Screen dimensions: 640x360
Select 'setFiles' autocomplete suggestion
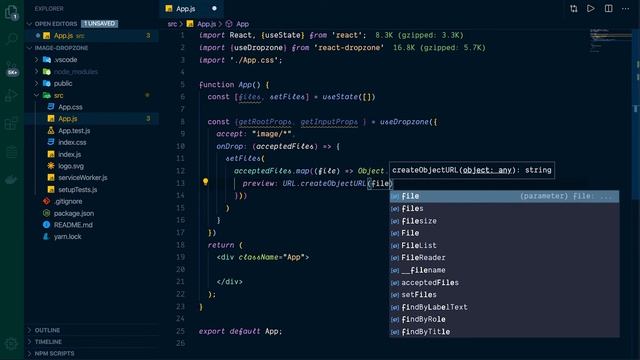tap(504, 295)
